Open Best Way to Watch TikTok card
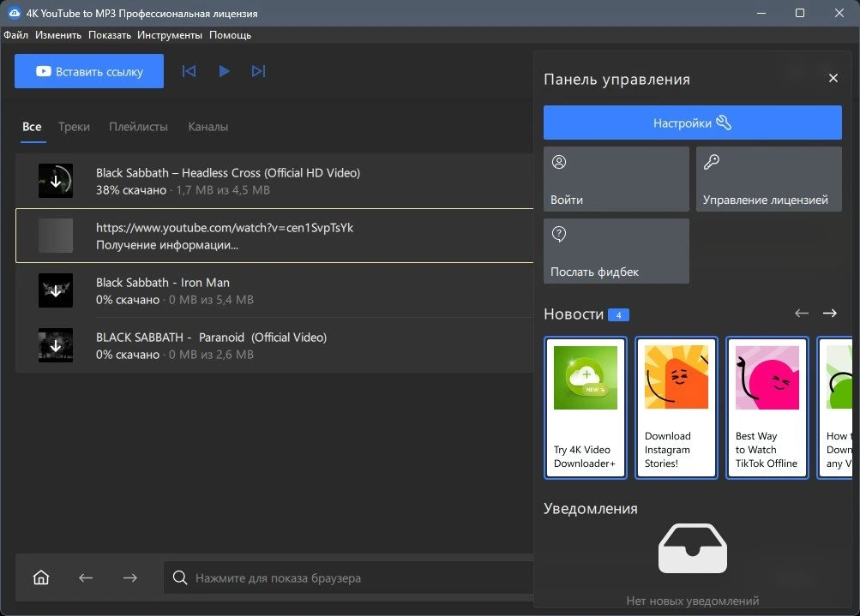860x616 pixels. point(767,408)
